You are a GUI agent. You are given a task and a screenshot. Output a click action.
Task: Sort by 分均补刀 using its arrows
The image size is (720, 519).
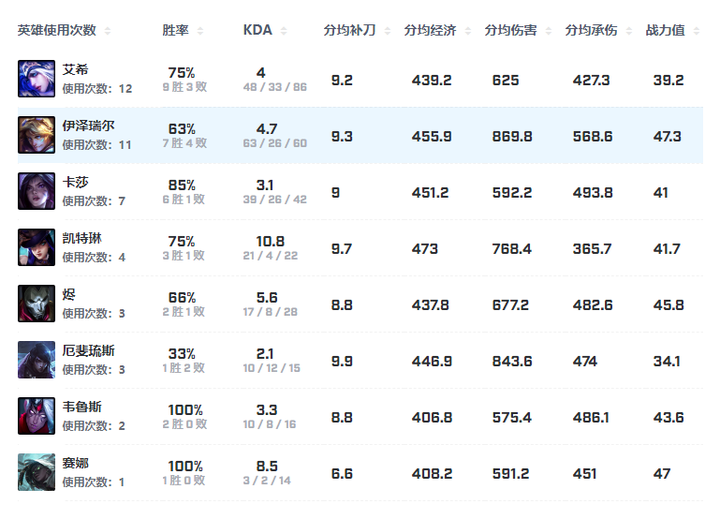point(388,31)
